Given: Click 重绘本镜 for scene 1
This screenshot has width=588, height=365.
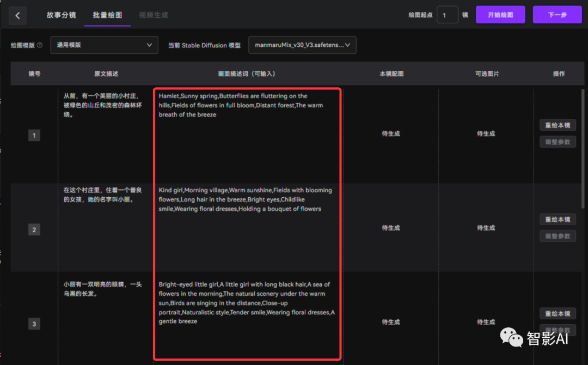Looking at the screenshot, I should pos(558,125).
